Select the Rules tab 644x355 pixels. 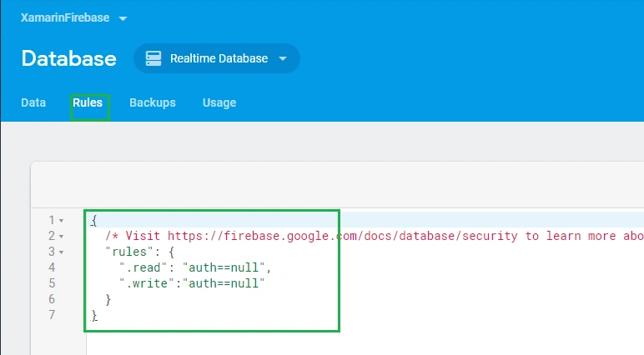click(x=88, y=102)
